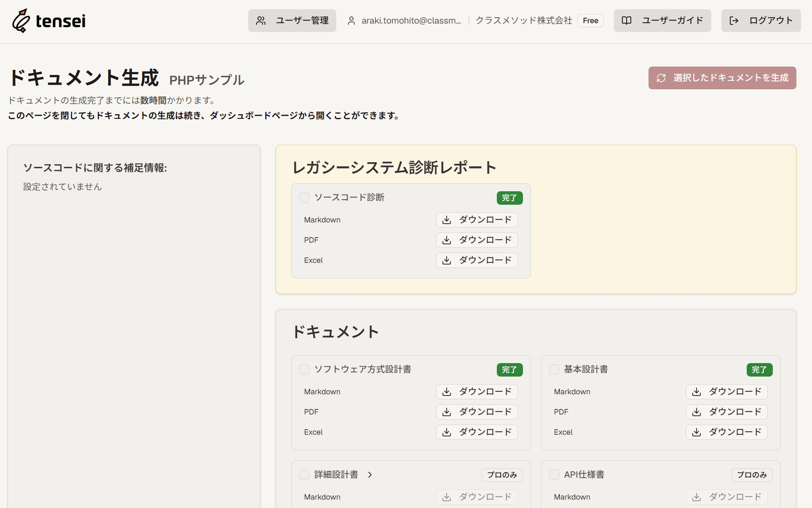This screenshot has height=508, width=812.
Task: Click download icon for ソースコード診断 Markdown
Action: [447, 220]
